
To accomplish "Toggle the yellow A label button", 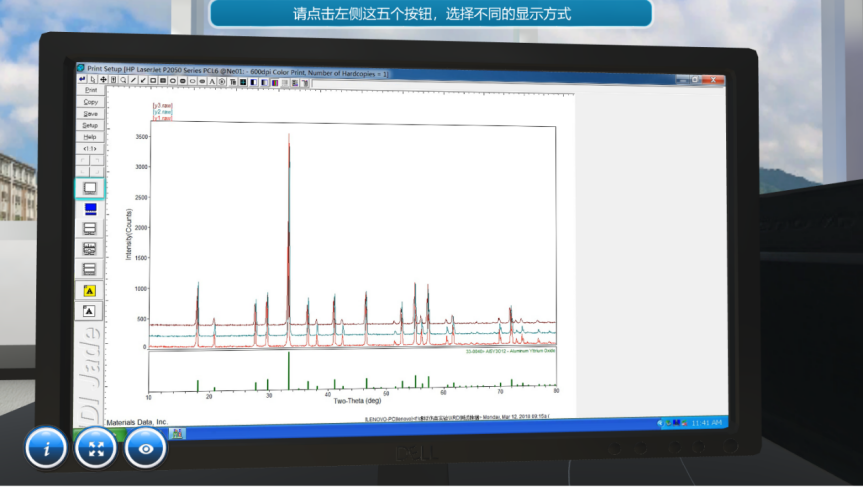I will (90, 291).
